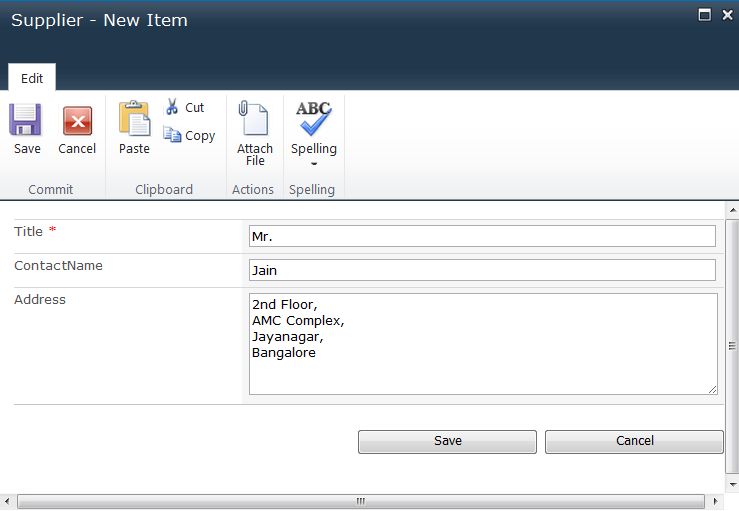Click the Address field label

(x=40, y=299)
